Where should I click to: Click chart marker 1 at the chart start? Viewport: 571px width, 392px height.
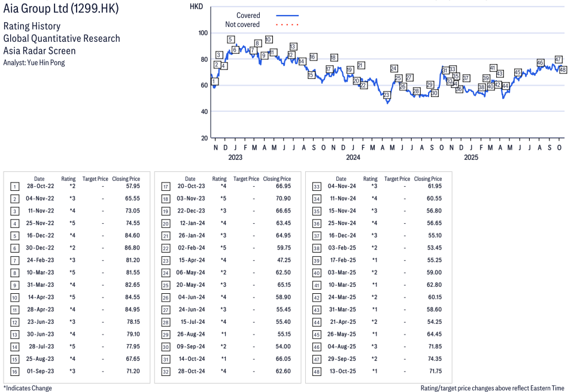tap(214, 81)
